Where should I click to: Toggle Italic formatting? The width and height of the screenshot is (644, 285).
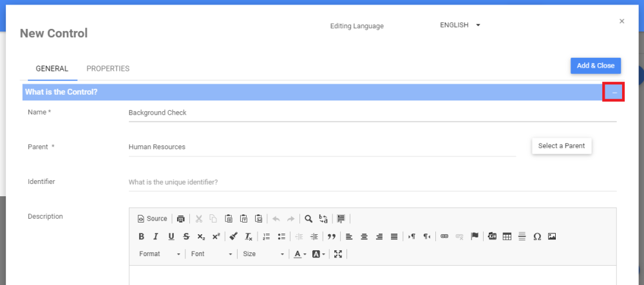click(156, 236)
